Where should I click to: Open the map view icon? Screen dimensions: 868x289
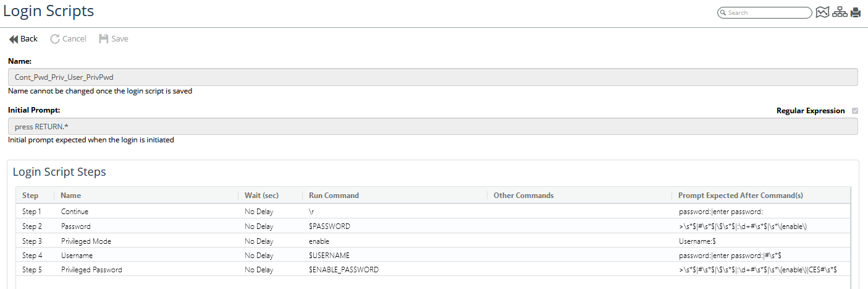click(x=822, y=12)
